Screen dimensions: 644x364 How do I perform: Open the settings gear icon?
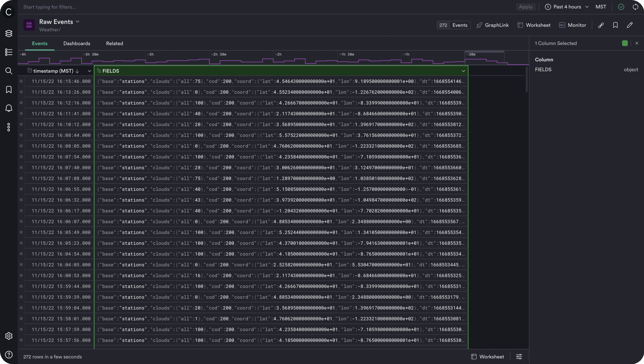(9, 336)
